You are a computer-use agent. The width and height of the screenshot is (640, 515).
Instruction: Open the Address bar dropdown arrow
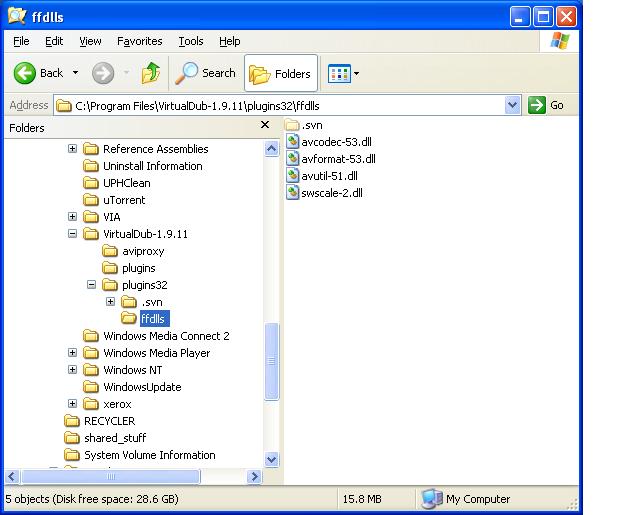click(512, 106)
